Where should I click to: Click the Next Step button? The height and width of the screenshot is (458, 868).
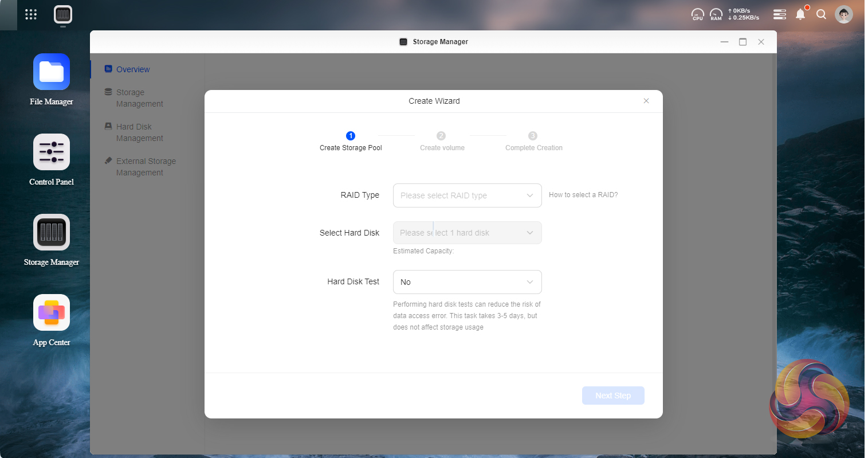(x=613, y=396)
